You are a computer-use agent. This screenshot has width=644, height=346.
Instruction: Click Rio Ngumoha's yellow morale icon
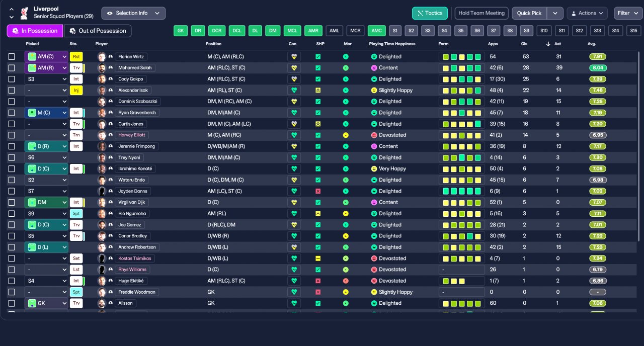click(x=346, y=213)
